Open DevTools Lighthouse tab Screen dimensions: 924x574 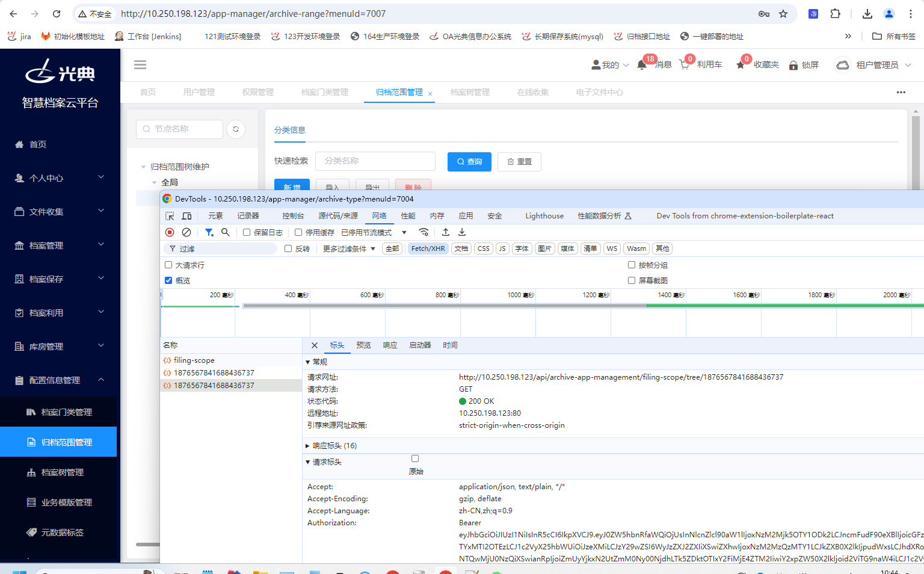[x=544, y=216]
